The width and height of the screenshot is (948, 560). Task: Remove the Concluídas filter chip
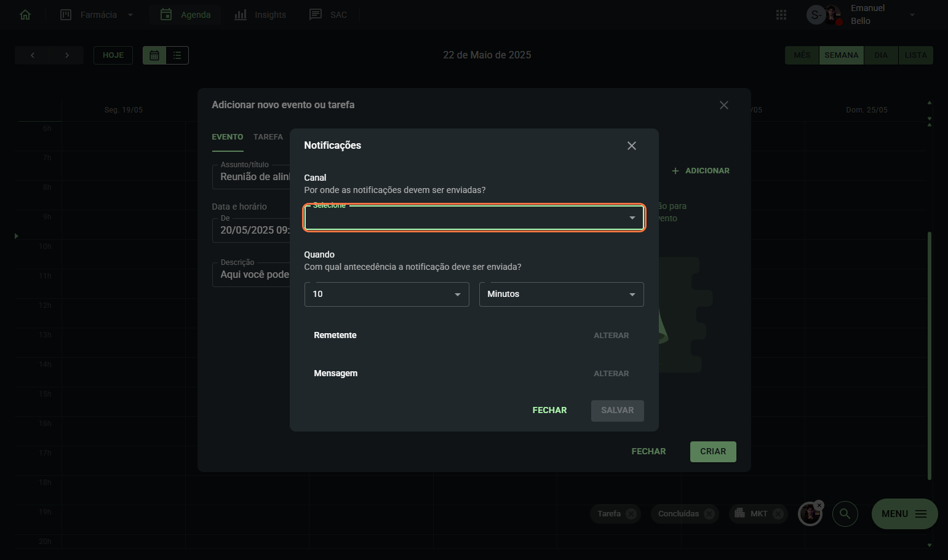[709, 514]
